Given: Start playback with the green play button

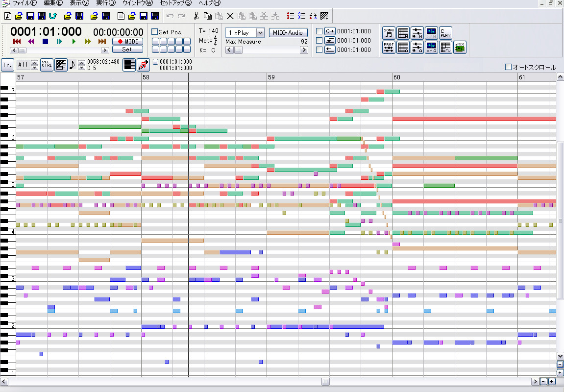Looking at the screenshot, I should [x=74, y=41].
